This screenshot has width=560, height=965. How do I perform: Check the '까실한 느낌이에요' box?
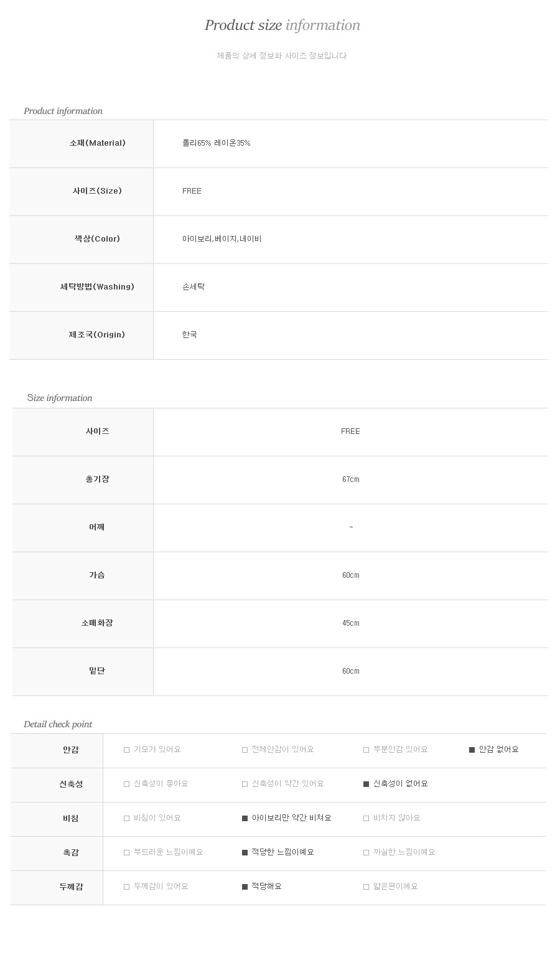pyautogui.click(x=366, y=852)
